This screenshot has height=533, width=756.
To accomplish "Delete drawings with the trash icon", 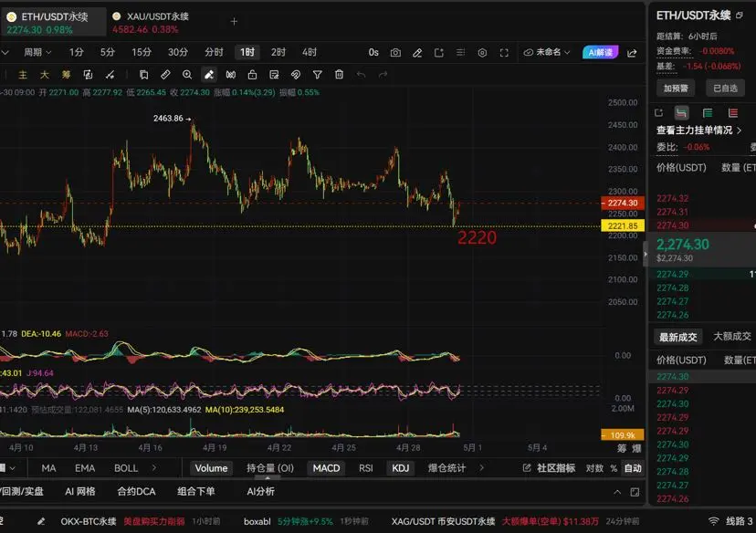I will coord(339,74).
